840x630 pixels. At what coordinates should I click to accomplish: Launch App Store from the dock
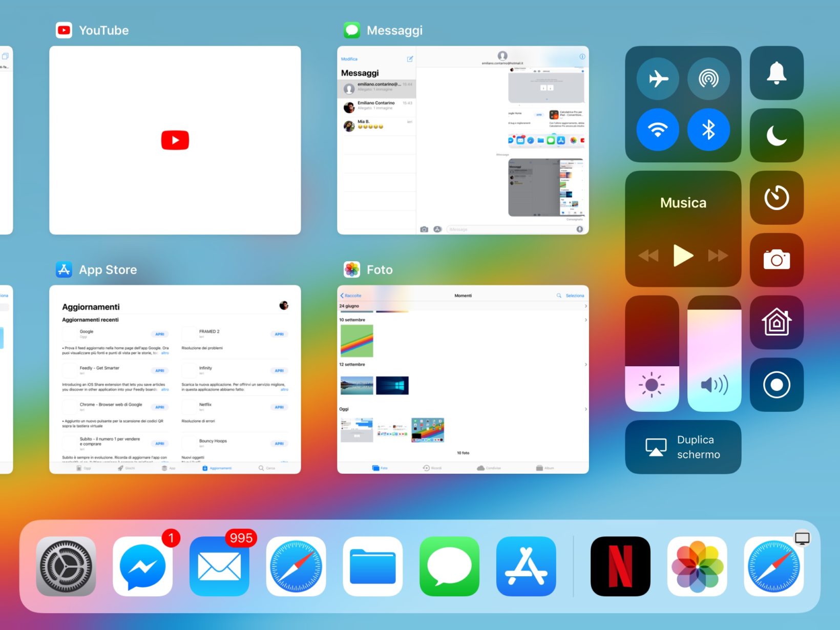click(x=526, y=566)
